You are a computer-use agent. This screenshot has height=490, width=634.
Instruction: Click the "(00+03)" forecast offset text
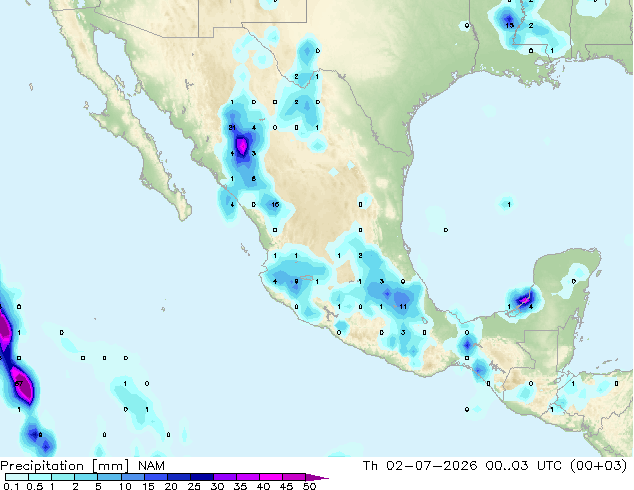click(598, 466)
